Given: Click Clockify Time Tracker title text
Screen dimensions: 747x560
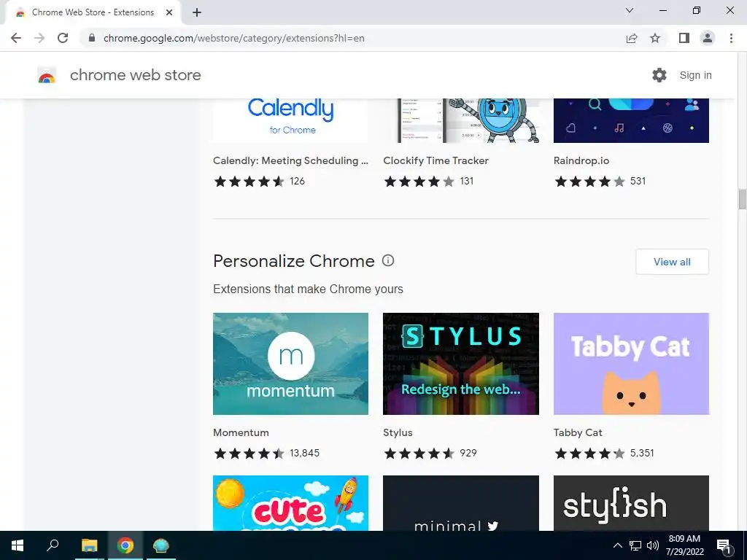Looking at the screenshot, I should pyautogui.click(x=436, y=160).
